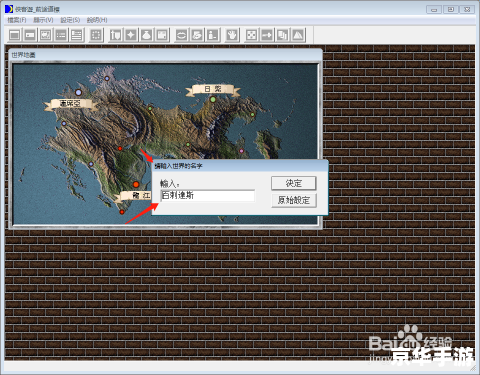Open the 顯示(V) menu
This screenshot has width=480, height=375.
tap(43, 20)
